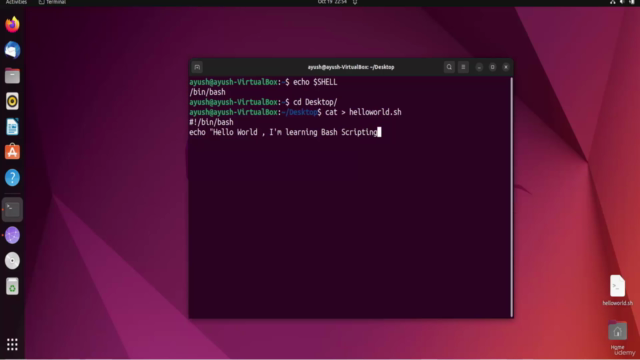Close the terminal window
640x360 pixels.
tap(506, 67)
